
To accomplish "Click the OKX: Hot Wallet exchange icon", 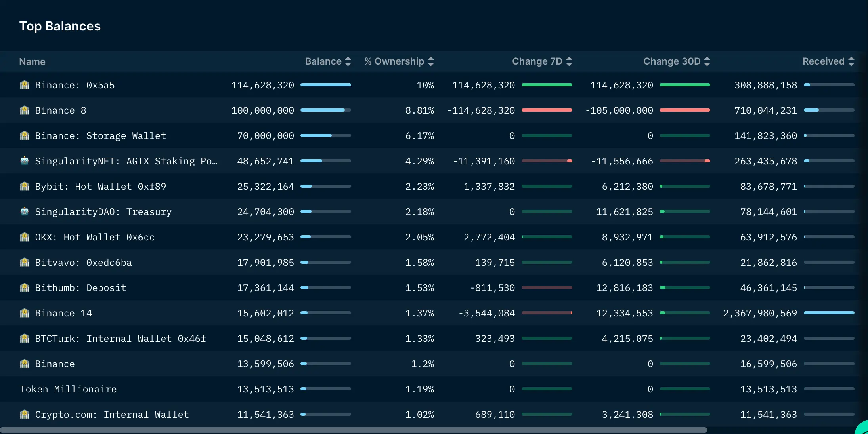I will (25, 237).
